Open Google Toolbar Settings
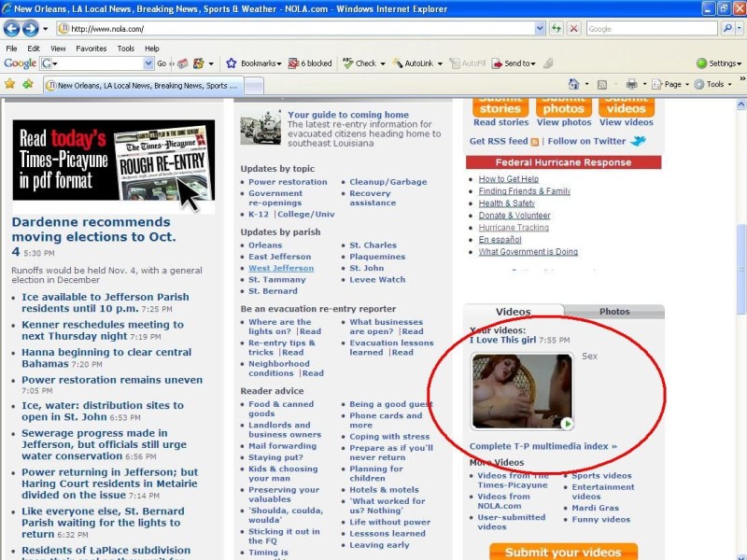Screen dimensions: 747x560 point(719,63)
